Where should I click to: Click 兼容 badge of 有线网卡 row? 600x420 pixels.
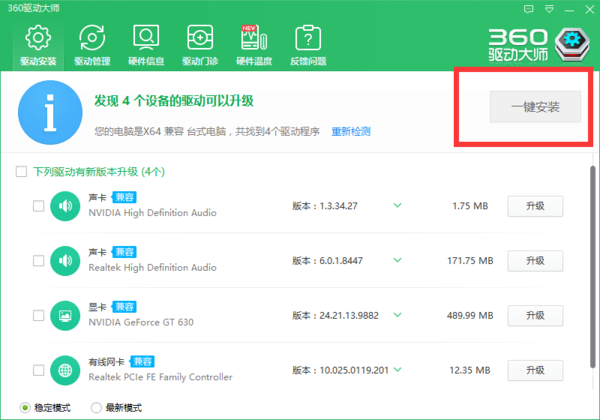click(x=142, y=361)
